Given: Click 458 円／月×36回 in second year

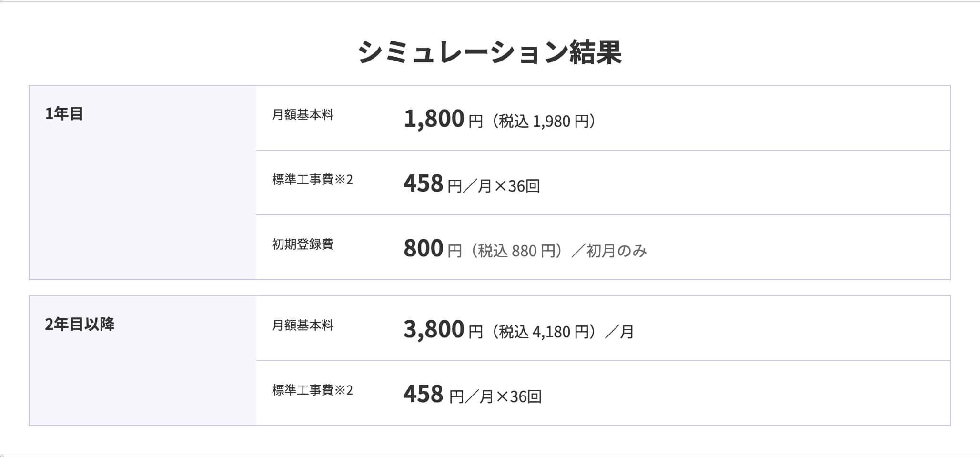Looking at the screenshot, I should point(473,394).
